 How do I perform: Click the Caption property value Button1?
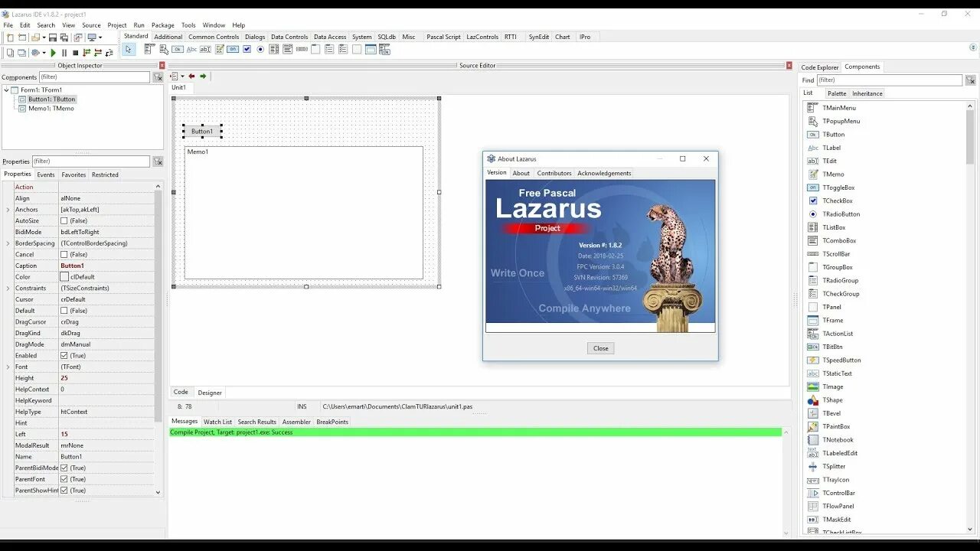73,266
